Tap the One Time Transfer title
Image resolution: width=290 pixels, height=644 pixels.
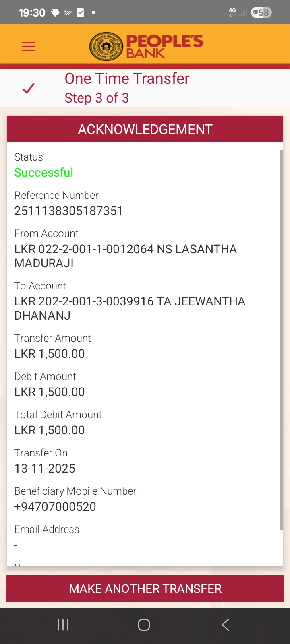[x=127, y=78]
